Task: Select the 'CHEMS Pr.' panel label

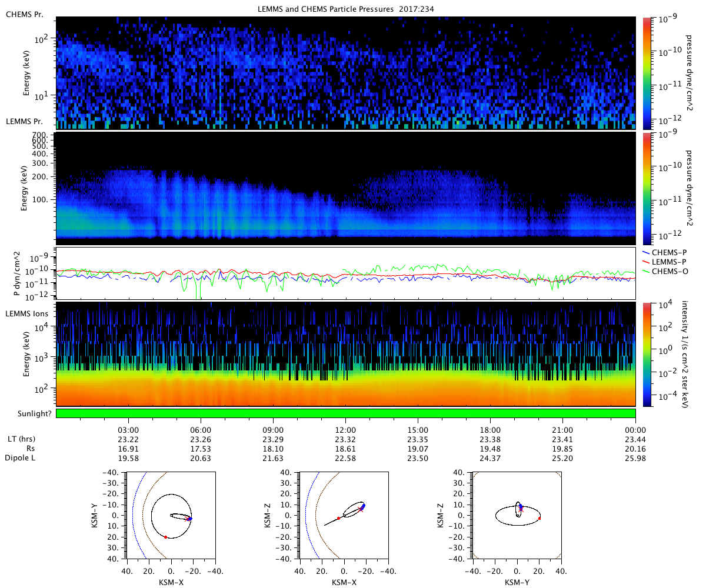Action: click(24, 14)
